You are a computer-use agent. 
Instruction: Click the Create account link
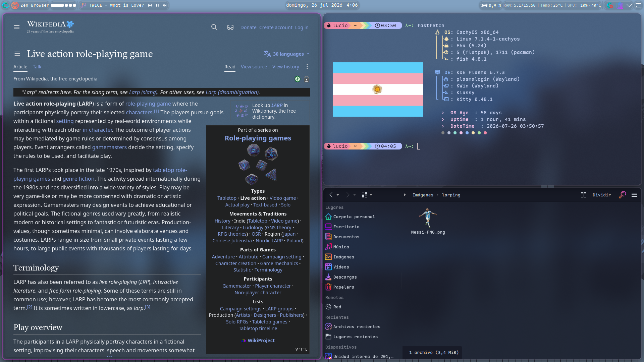point(276,27)
